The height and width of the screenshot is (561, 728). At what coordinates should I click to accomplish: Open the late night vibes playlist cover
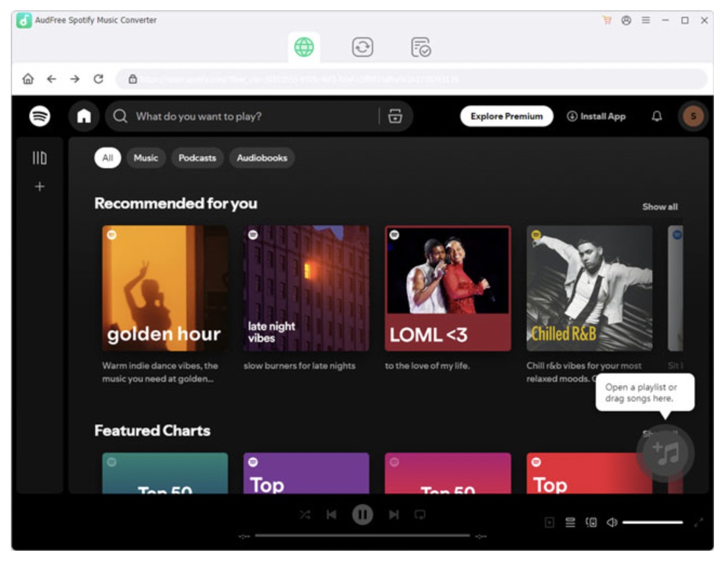[306, 289]
